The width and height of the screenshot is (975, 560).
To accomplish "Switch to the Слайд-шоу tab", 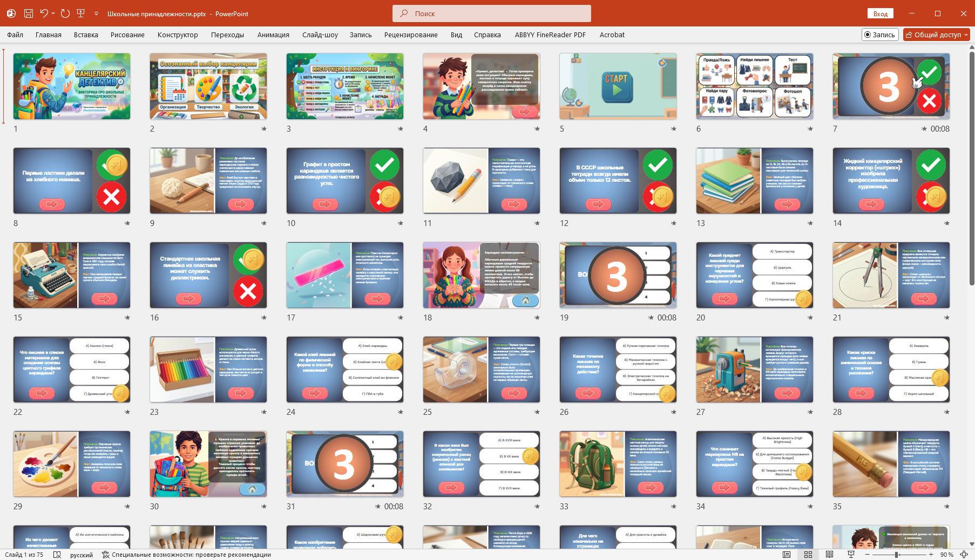I will pos(320,35).
